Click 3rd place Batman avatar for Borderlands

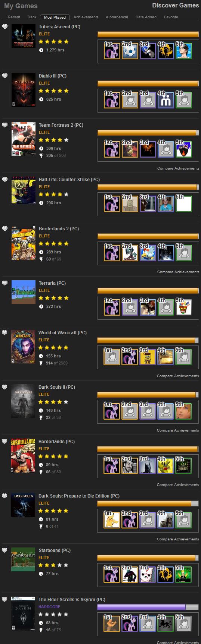(147, 465)
